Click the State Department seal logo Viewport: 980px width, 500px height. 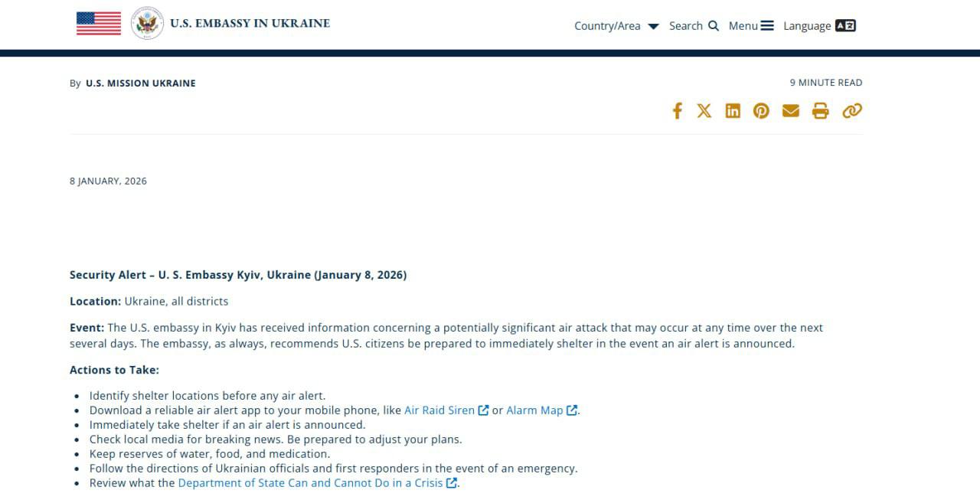pos(147,24)
